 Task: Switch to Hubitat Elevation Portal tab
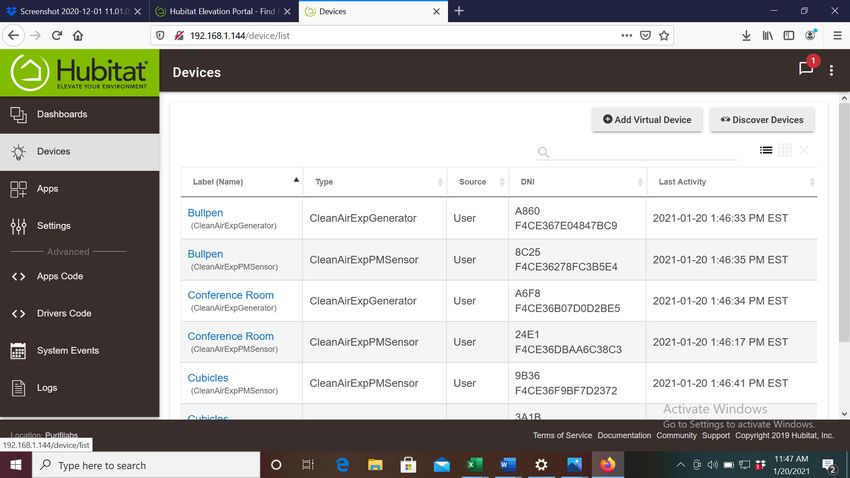pos(223,11)
